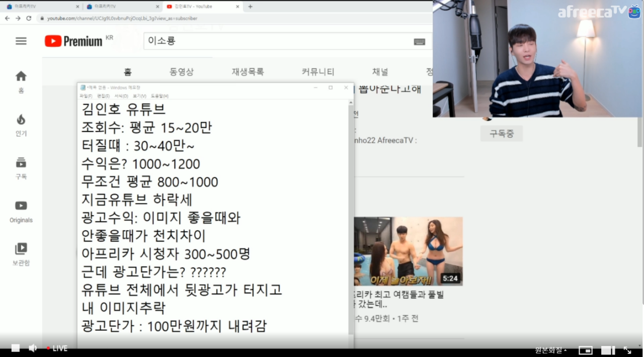644x357 pixels.
Task: Click the line '김인호 유튜브' in Notepad
Action: tap(123, 109)
